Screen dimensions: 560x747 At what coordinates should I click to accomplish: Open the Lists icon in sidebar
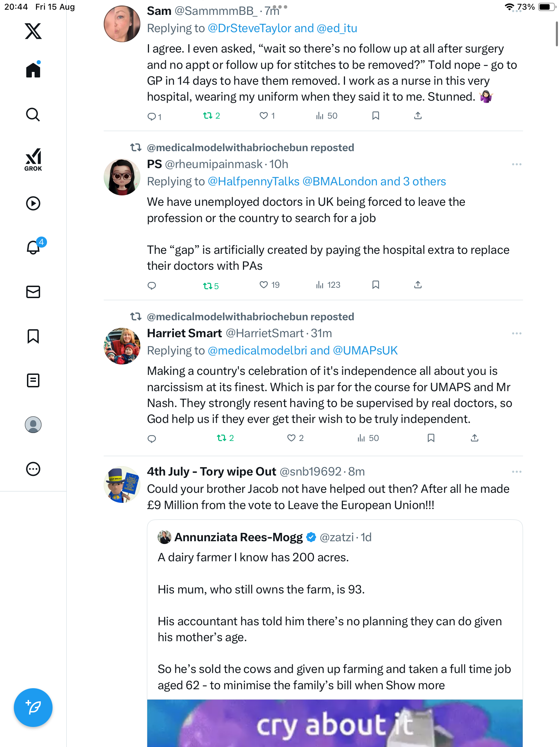tap(33, 380)
